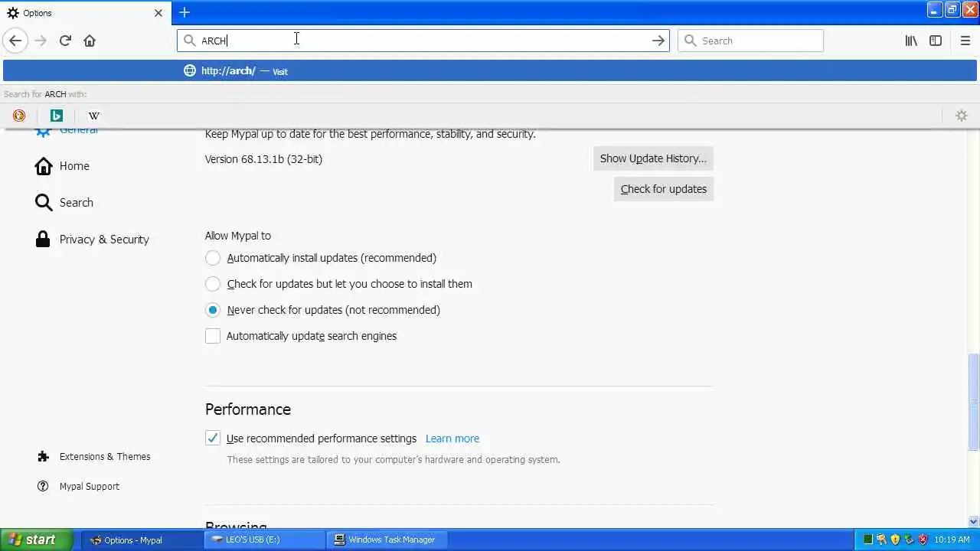Open Extensions & Themes
Viewport: 980px width, 551px height.
(93, 457)
